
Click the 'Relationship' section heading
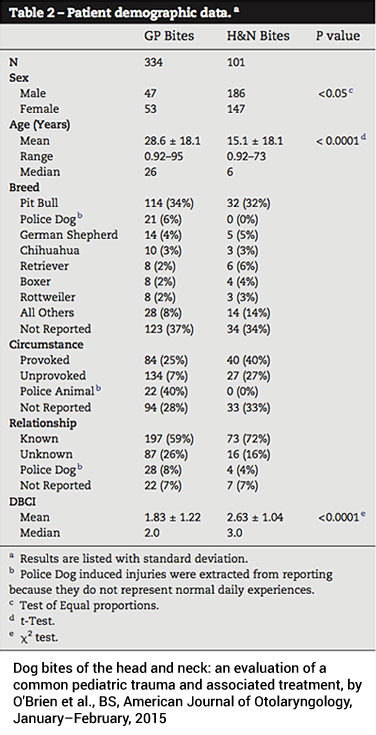tap(43, 423)
